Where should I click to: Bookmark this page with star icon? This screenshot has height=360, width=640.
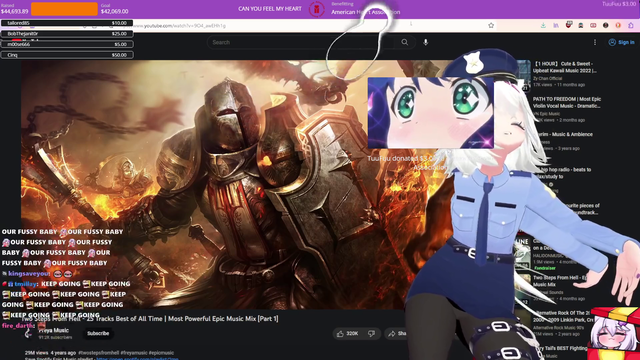491,25
